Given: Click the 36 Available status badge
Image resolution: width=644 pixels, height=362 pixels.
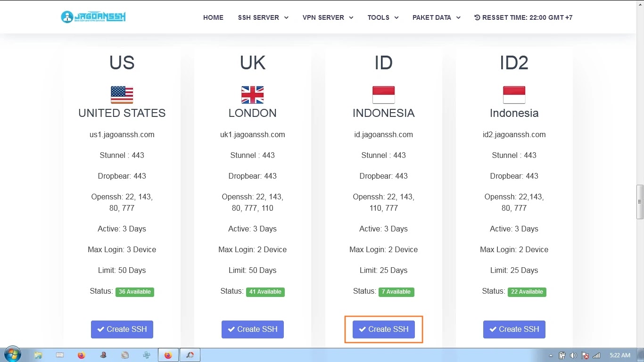Looking at the screenshot, I should point(135,292).
